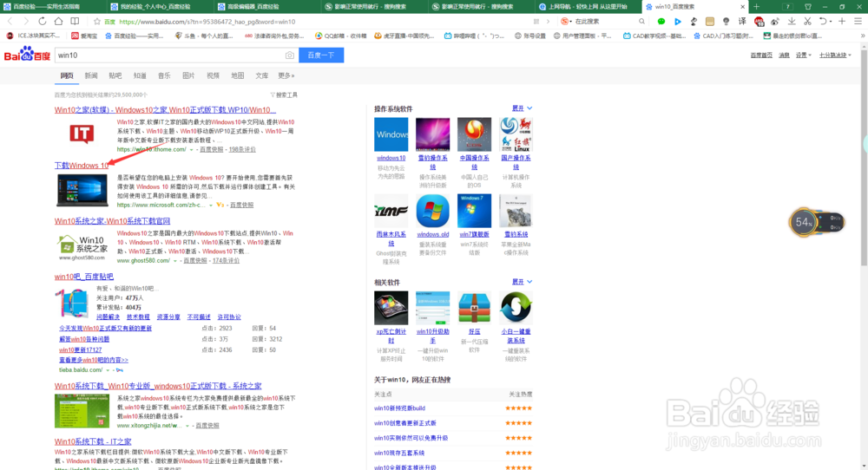
Task: Open the reading mode book icon
Action: tap(75, 21)
